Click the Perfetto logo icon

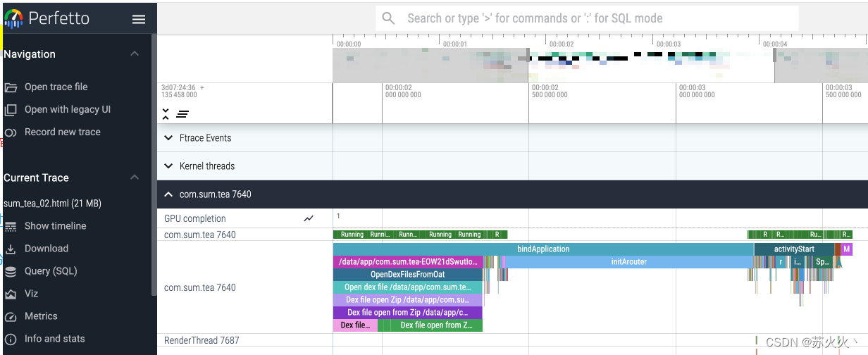click(x=13, y=18)
